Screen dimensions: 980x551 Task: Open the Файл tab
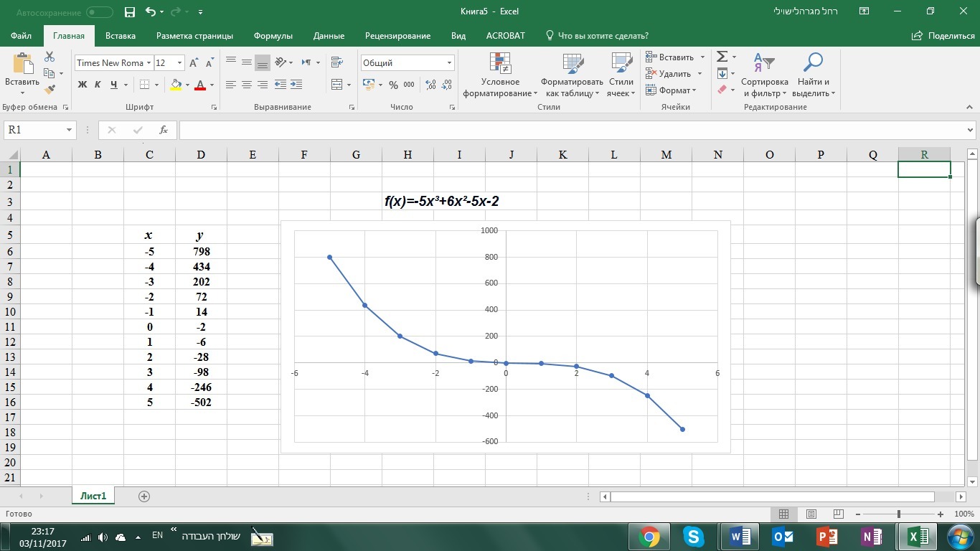(22, 36)
